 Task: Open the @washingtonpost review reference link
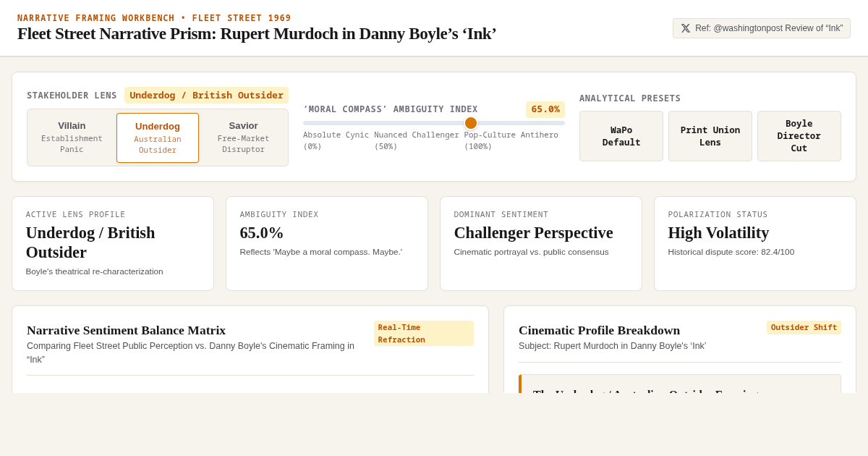tap(762, 28)
